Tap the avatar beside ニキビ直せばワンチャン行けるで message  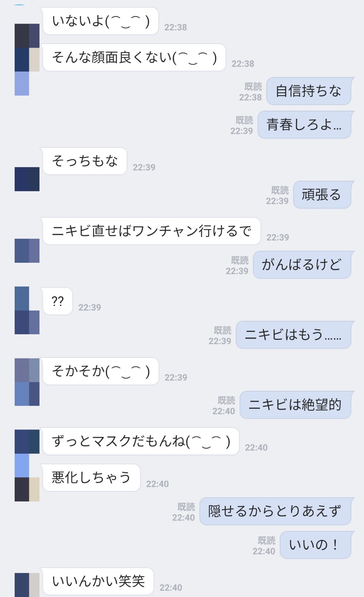tap(27, 251)
